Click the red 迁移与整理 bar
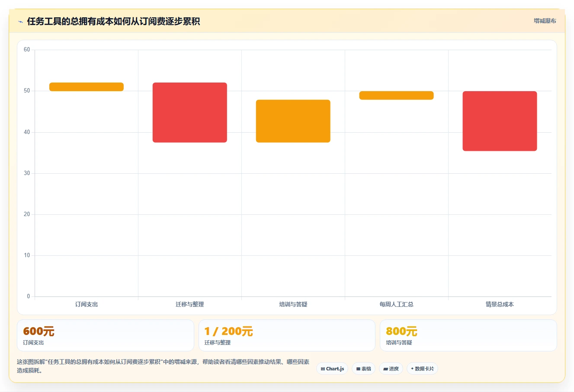 tap(190, 112)
